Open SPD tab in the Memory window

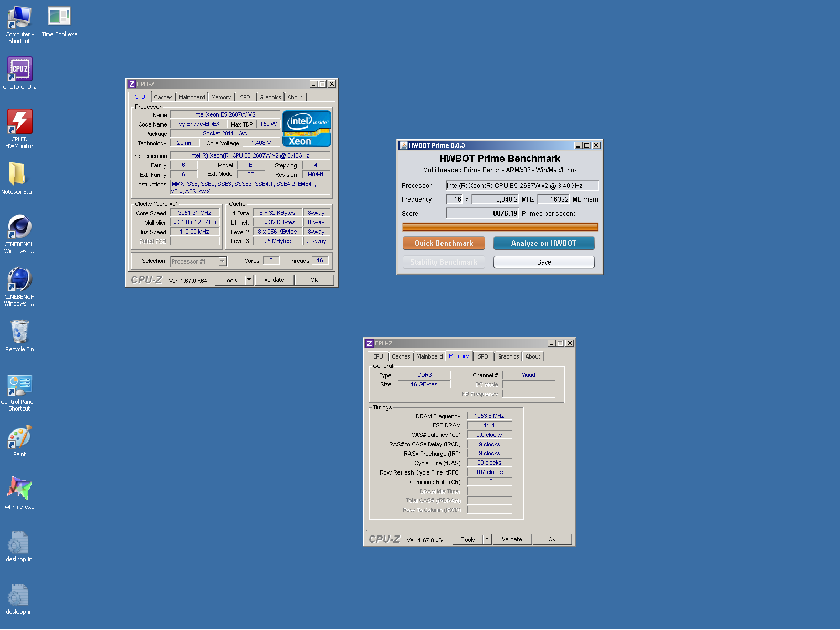483,356
